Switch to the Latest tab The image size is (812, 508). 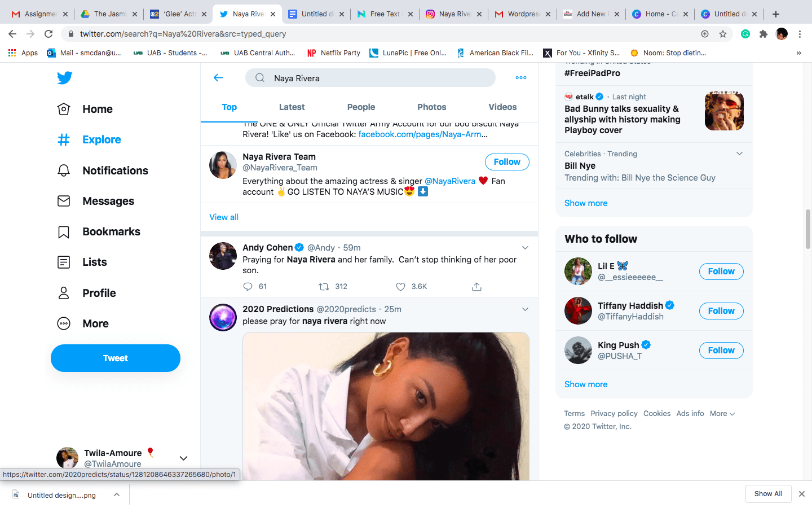292,107
